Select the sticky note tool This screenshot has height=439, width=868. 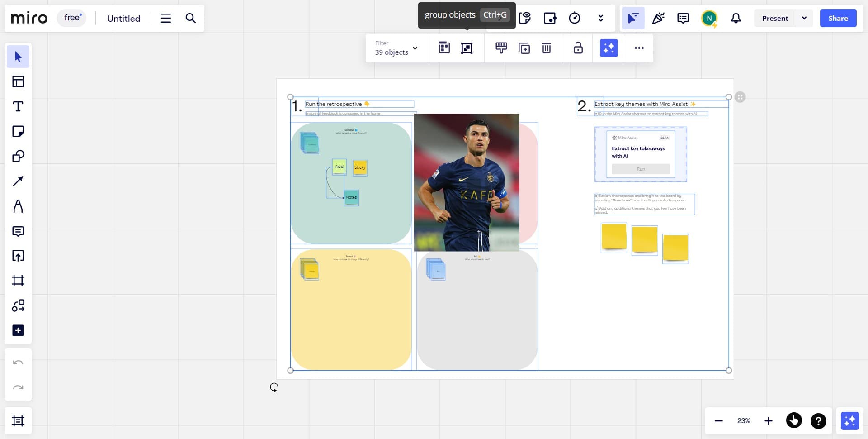(x=18, y=131)
